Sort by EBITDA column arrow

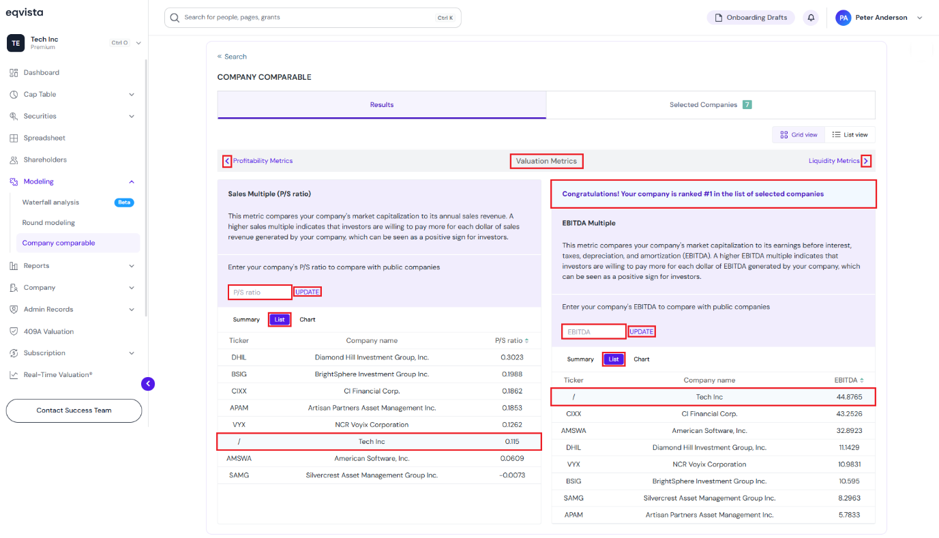[862, 380]
